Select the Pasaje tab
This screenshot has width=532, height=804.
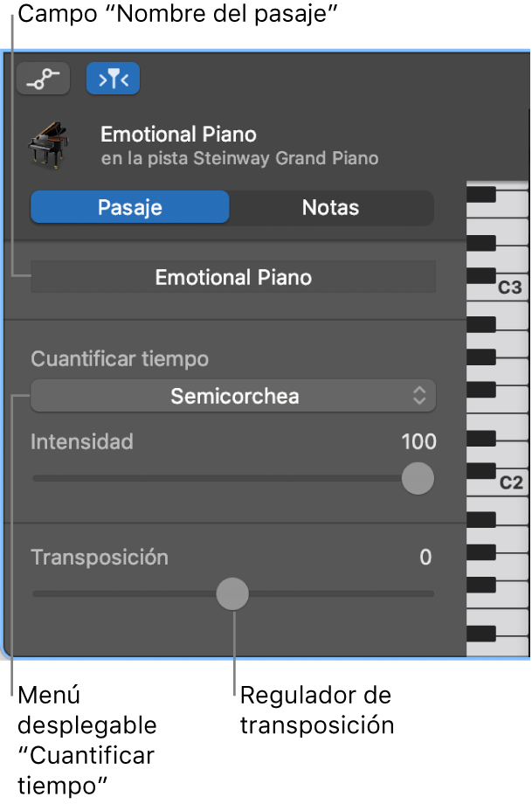point(129,207)
